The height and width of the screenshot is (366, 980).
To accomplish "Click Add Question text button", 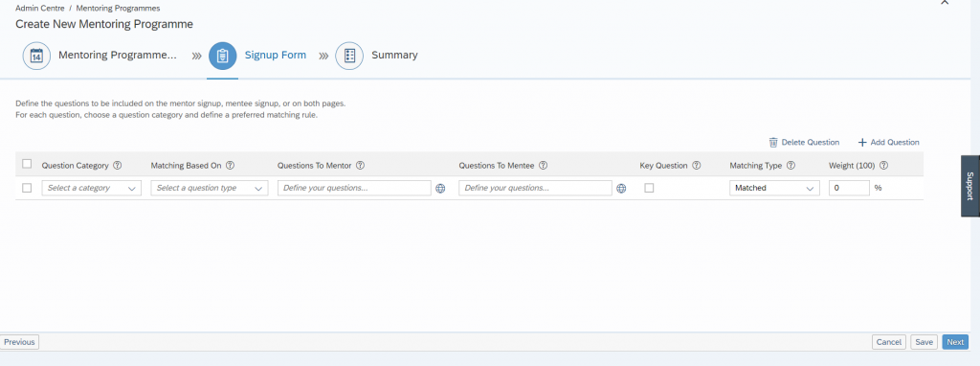I will click(x=895, y=142).
